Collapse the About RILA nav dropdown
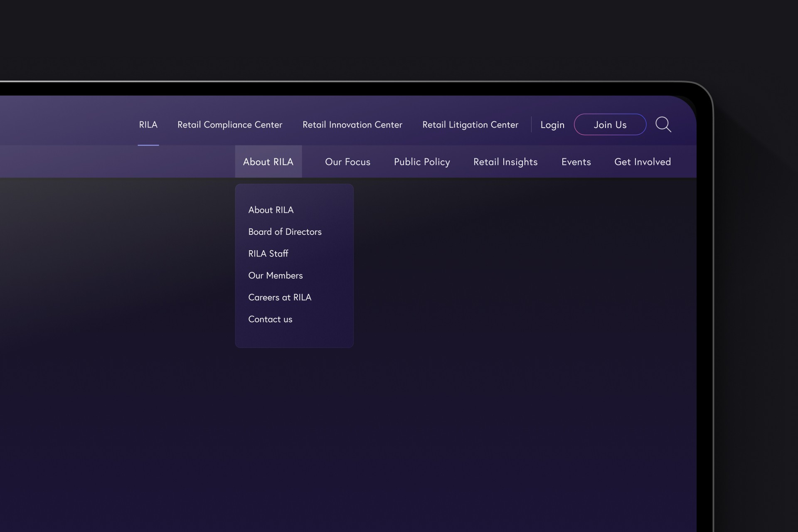This screenshot has width=798, height=532. [x=268, y=162]
